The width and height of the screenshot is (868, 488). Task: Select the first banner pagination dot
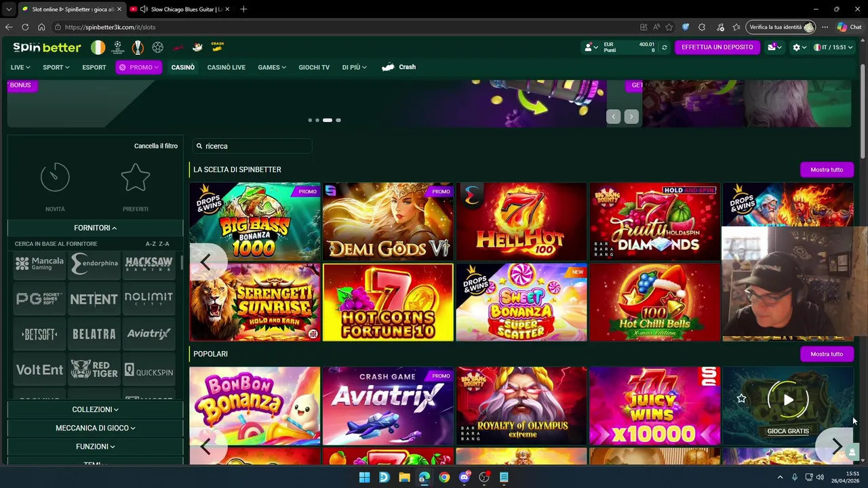(x=310, y=120)
